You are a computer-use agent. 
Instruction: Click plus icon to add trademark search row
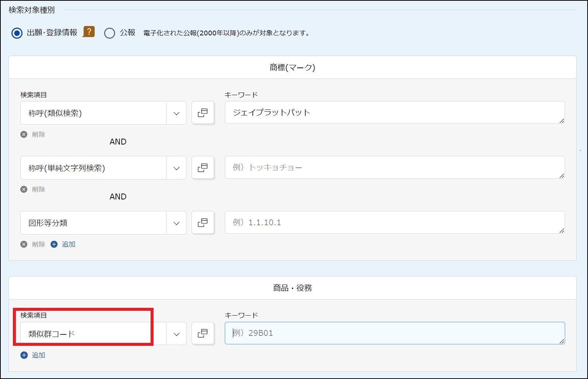pos(54,244)
